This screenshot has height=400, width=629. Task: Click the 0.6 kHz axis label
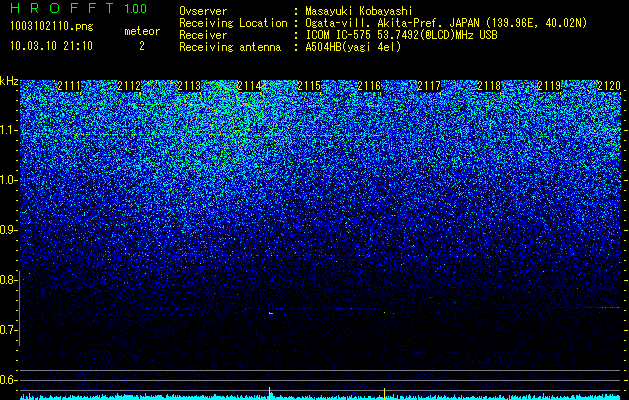[x=8, y=380]
